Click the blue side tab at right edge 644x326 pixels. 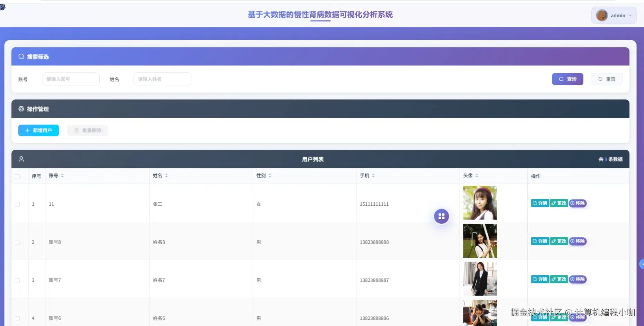point(642,264)
